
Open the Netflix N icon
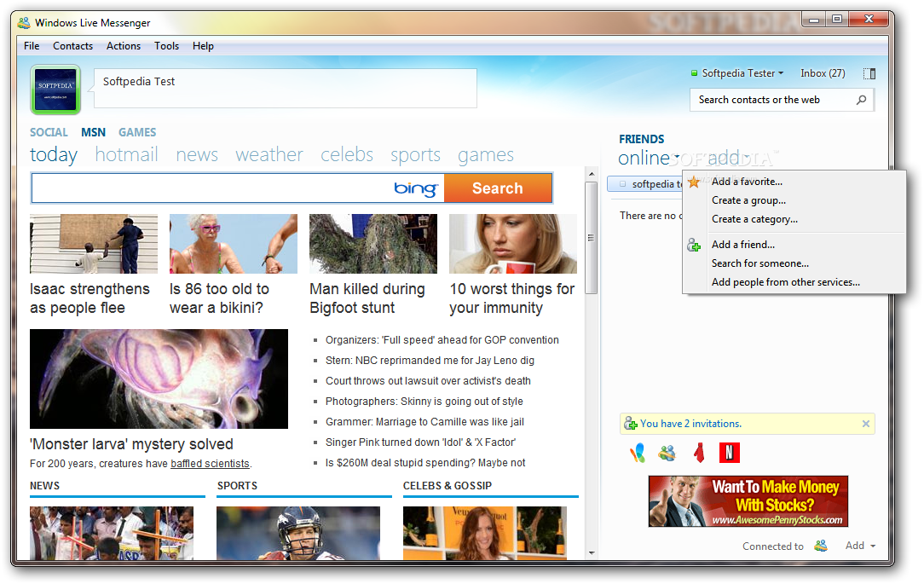(x=730, y=453)
